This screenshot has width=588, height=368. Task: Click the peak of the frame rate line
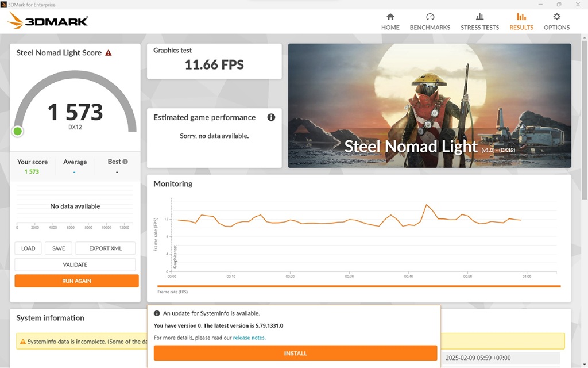click(x=427, y=205)
